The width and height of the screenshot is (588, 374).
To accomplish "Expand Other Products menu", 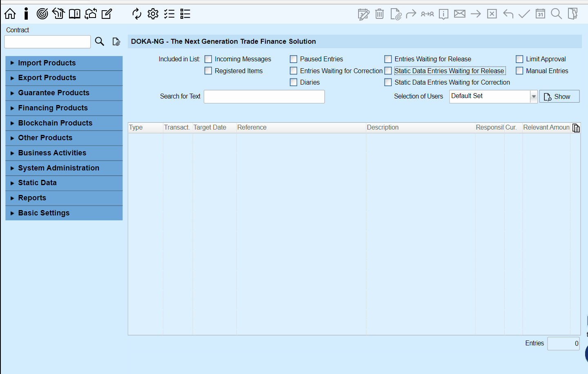I will 64,138.
